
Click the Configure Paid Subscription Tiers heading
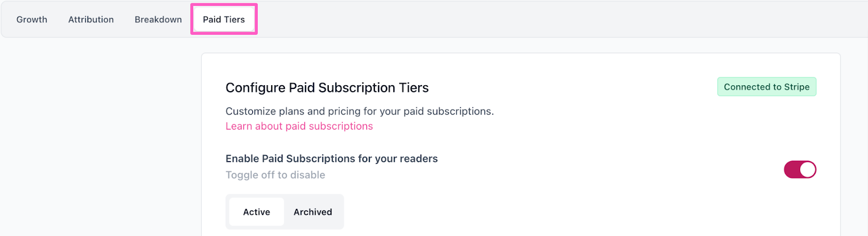pyautogui.click(x=327, y=88)
